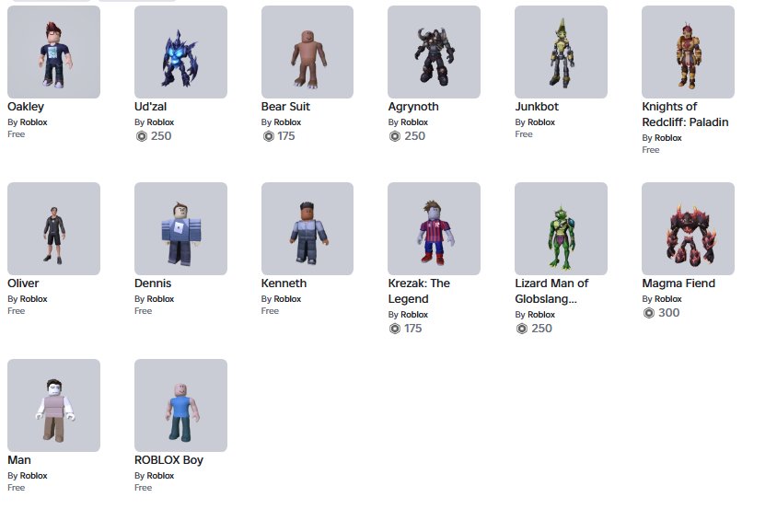The width and height of the screenshot is (777, 532).
Task: Click the 300 price on Magma Fiend
Action: 669,313
